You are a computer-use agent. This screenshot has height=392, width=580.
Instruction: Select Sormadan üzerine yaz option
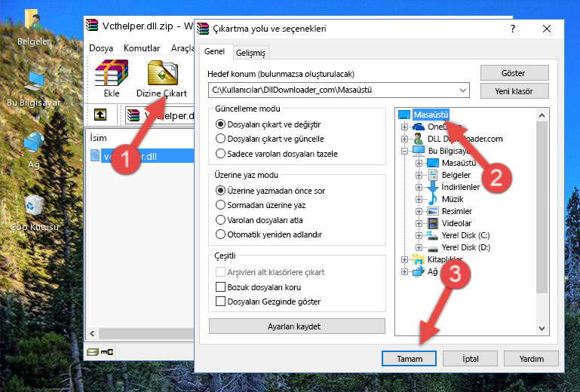click(260, 205)
